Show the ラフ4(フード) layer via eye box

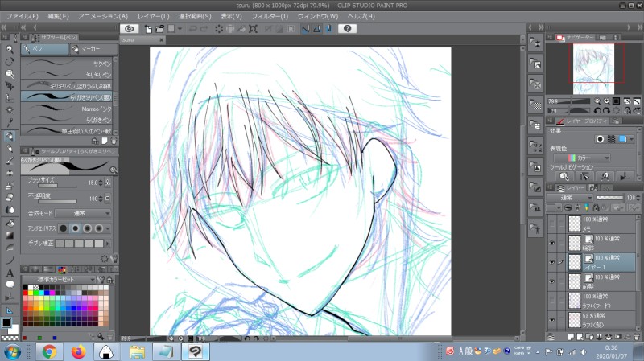551,301
